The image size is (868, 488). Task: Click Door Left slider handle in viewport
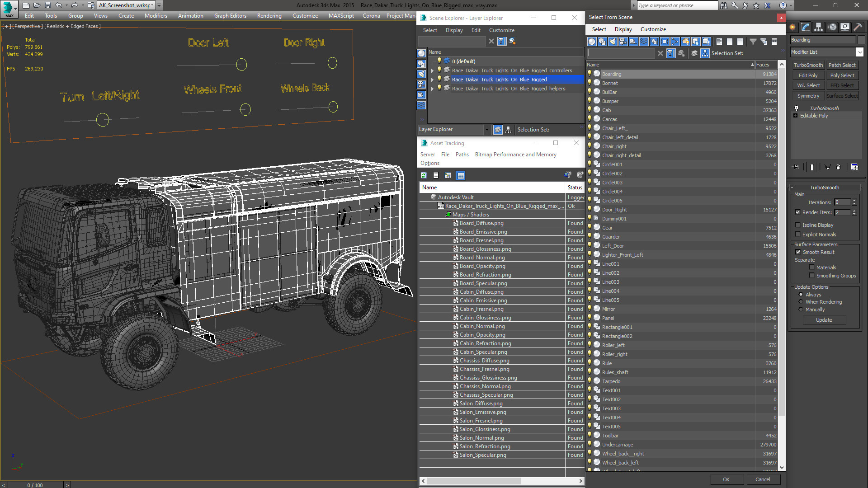pos(241,65)
